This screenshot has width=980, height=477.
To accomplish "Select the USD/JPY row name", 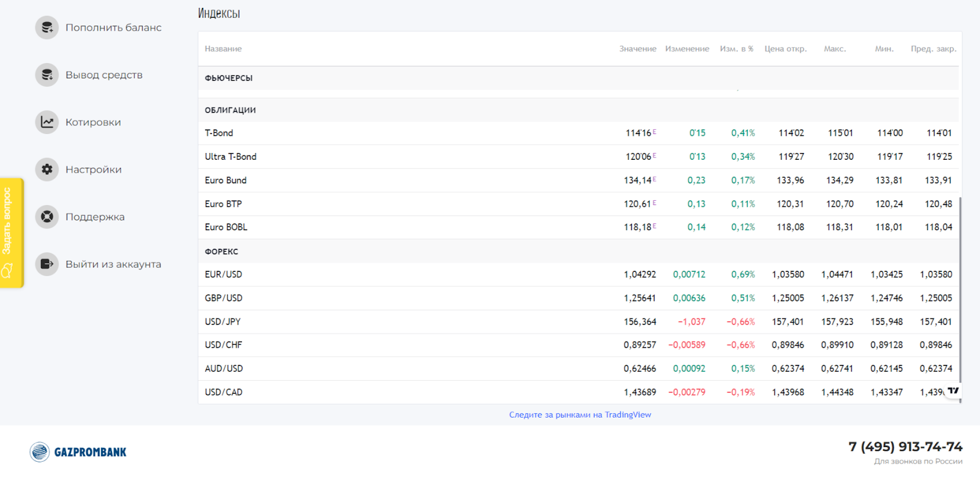I will (222, 321).
